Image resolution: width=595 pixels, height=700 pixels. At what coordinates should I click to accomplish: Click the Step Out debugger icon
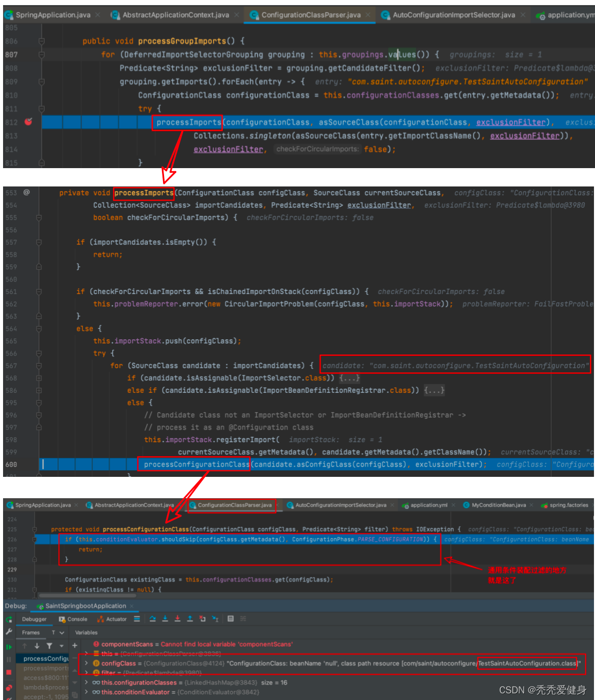coord(190,619)
